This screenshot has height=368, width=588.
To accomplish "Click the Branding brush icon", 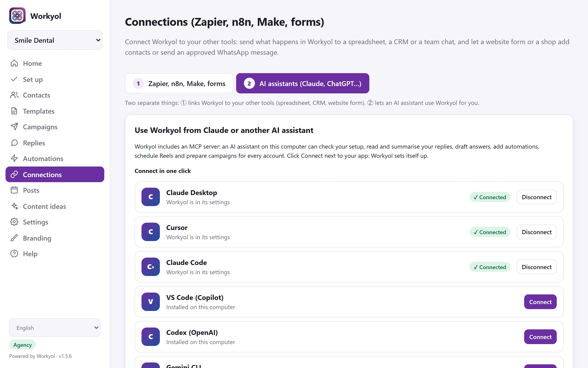I will click(14, 238).
